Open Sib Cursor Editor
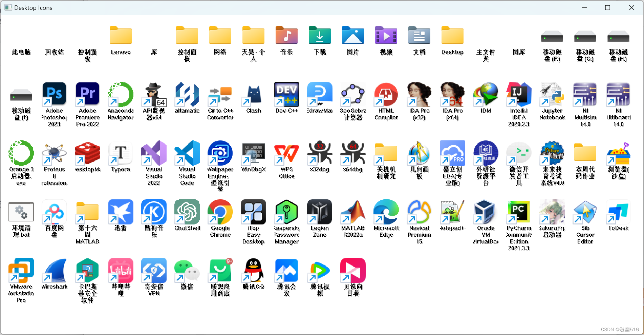644x335 pixels. click(585, 212)
